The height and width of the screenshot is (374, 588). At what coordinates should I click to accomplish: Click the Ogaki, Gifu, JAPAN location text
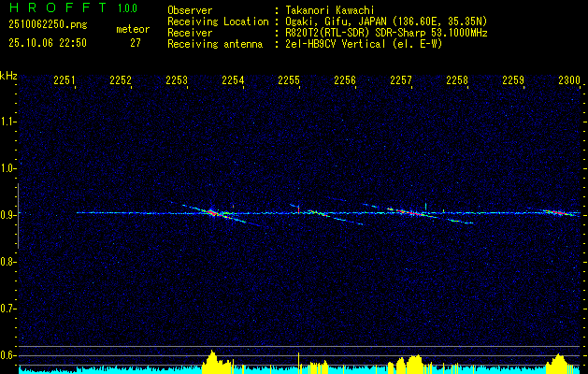(x=386, y=22)
